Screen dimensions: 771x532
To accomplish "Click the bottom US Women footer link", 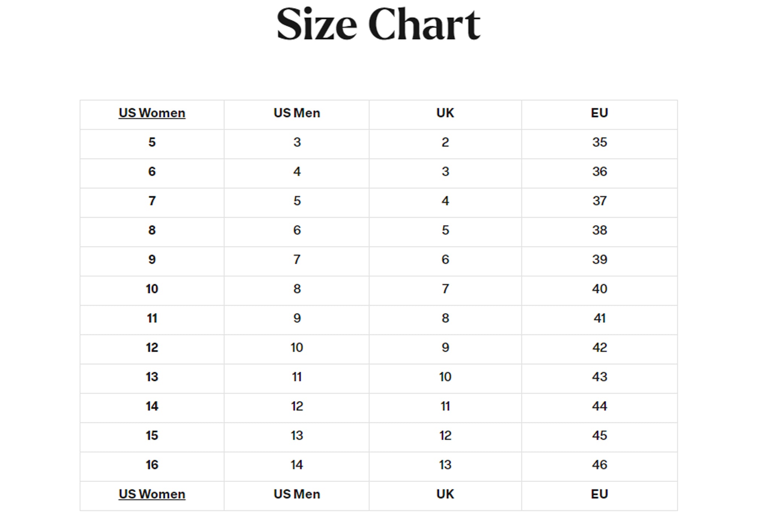I will click(x=152, y=494).
